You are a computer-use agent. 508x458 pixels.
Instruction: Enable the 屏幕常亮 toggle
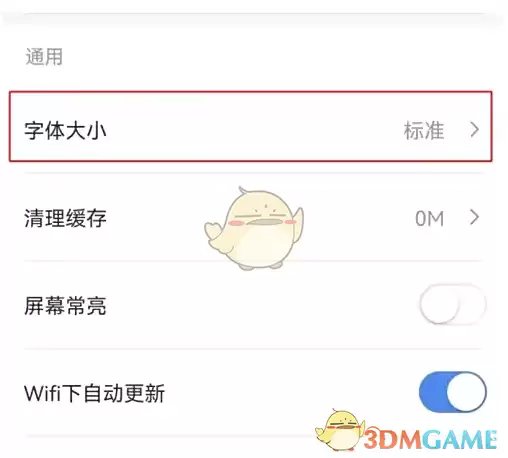pos(453,305)
